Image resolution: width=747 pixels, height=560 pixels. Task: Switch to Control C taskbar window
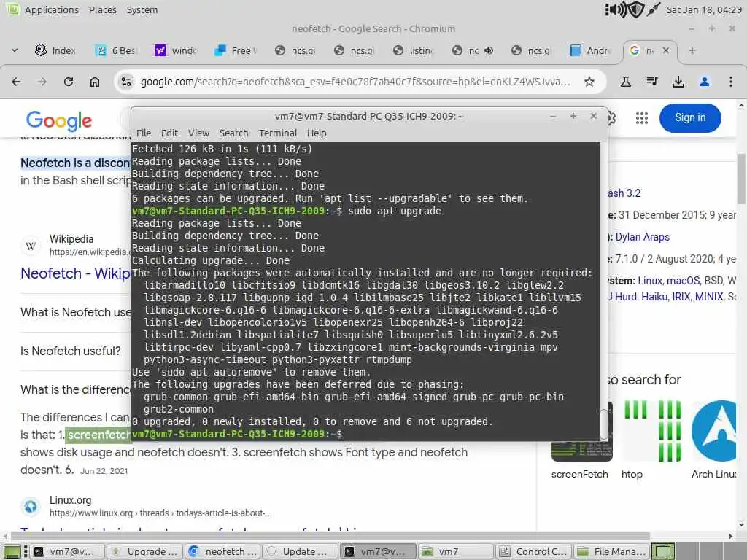coord(534,551)
